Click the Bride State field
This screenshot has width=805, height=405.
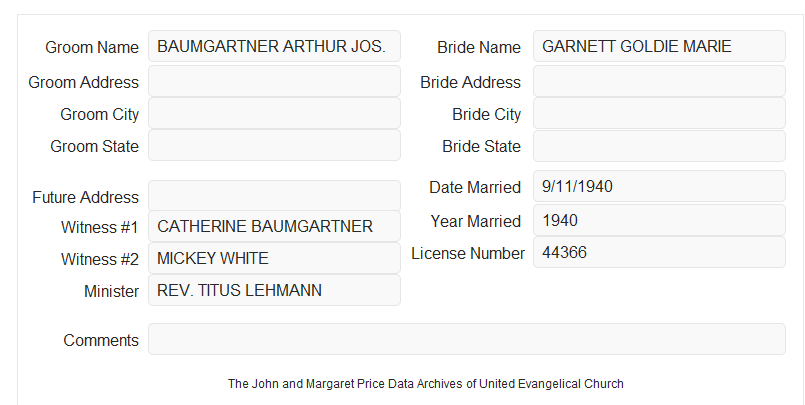click(x=659, y=146)
